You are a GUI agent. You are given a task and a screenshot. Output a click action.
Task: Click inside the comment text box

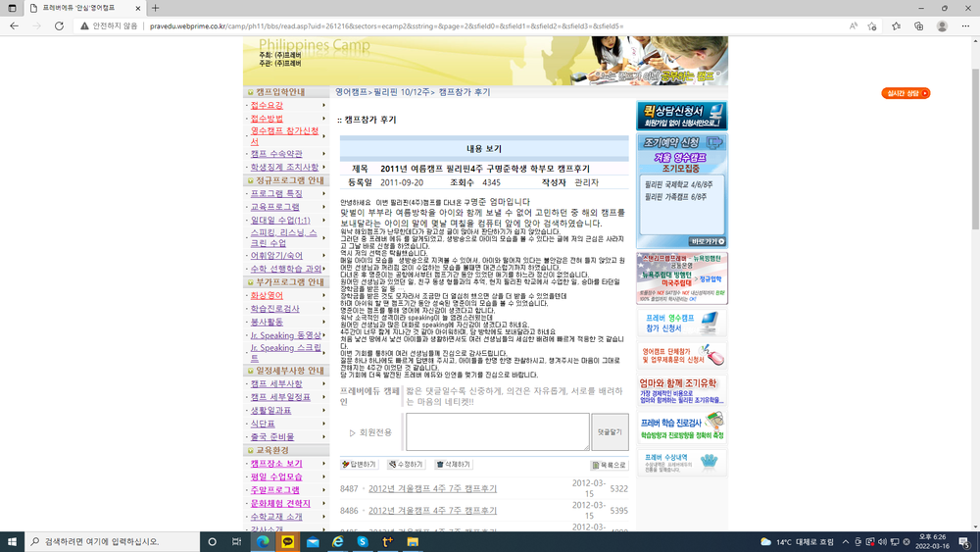498,431
